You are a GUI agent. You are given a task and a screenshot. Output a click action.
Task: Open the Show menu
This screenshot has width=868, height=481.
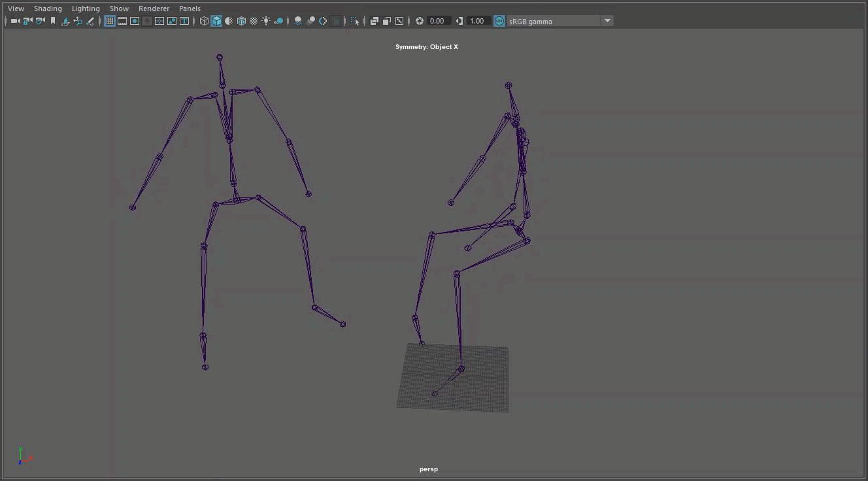click(x=119, y=8)
